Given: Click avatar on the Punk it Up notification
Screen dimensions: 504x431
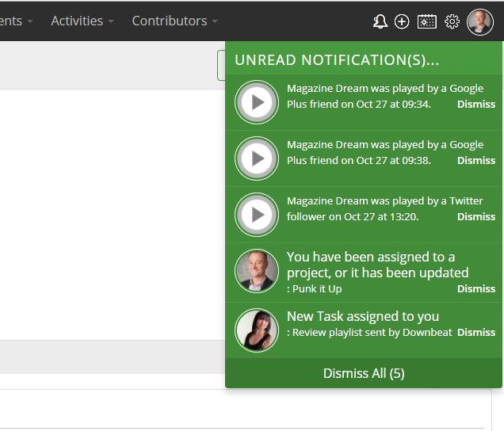Looking at the screenshot, I should point(257,271).
